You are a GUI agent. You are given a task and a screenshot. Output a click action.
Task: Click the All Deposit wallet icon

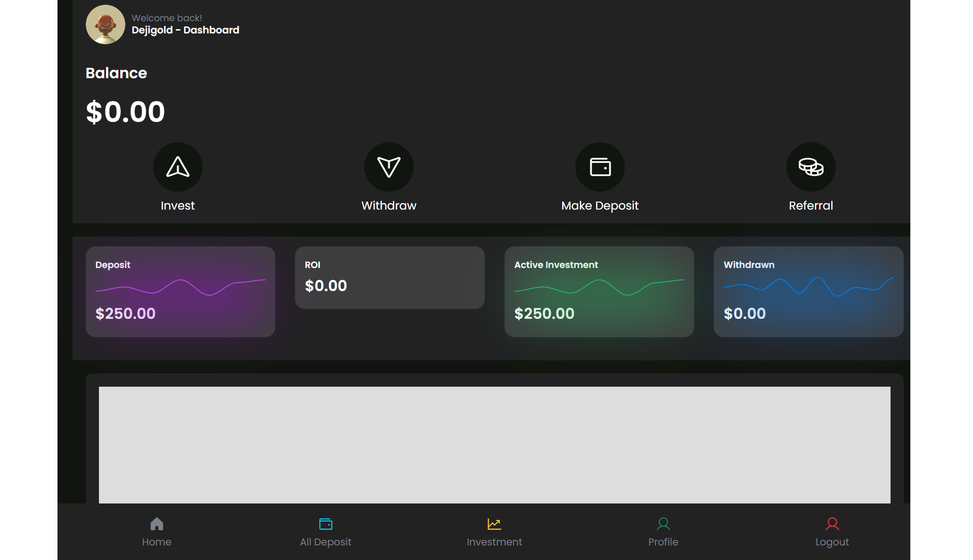(x=326, y=524)
